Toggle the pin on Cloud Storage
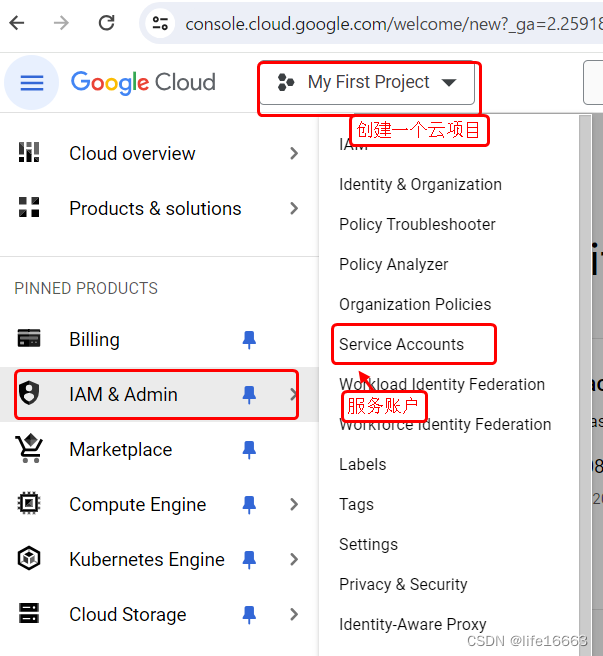 click(249, 615)
